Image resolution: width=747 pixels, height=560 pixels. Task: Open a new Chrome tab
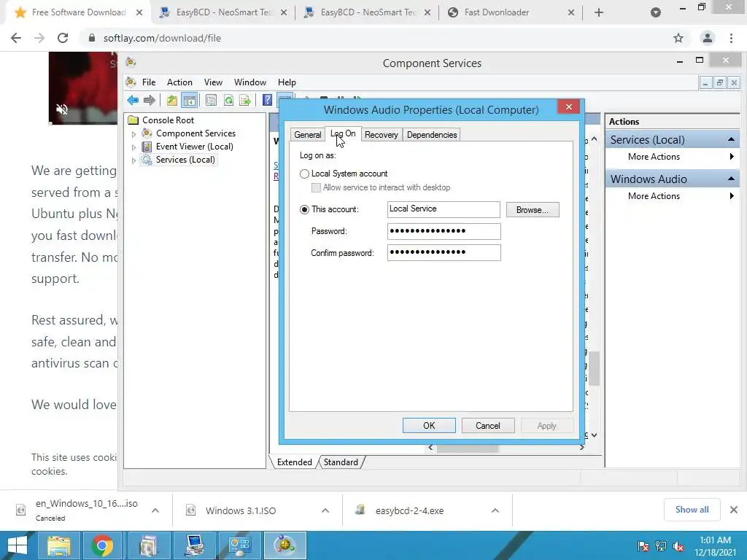(599, 13)
